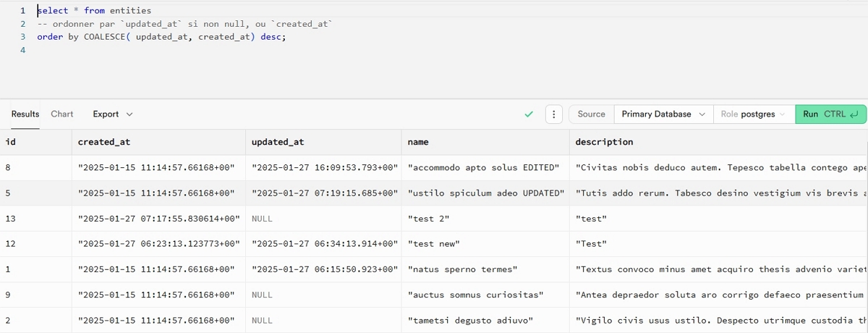This screenshot has height=333, width=868.
Task: Select the updated_at column header
Action: tap(278, 142)
